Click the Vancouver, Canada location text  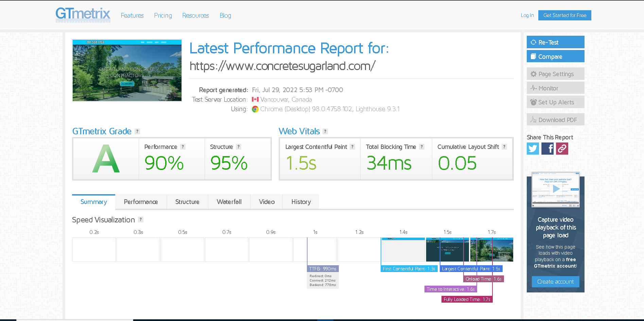click(286, 99)
